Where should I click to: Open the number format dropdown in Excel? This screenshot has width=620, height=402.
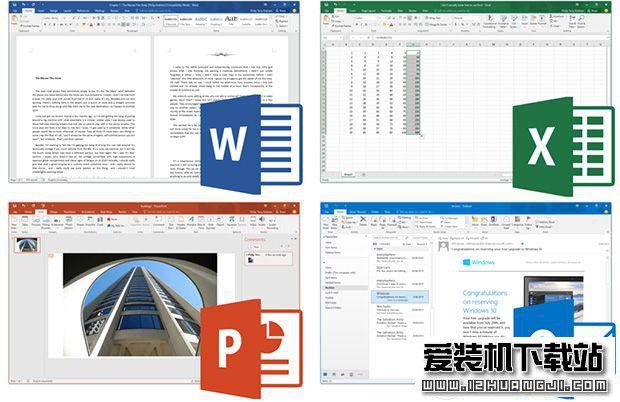[x=466, y=18]
